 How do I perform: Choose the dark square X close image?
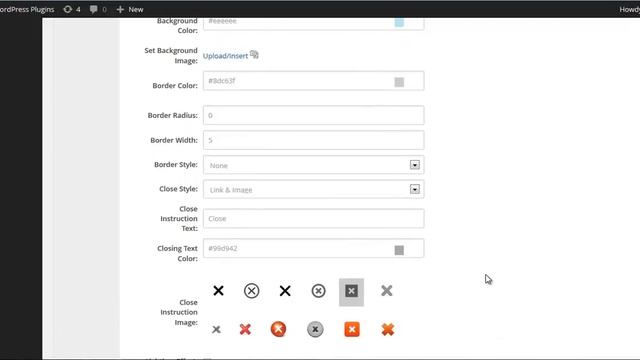351,292
